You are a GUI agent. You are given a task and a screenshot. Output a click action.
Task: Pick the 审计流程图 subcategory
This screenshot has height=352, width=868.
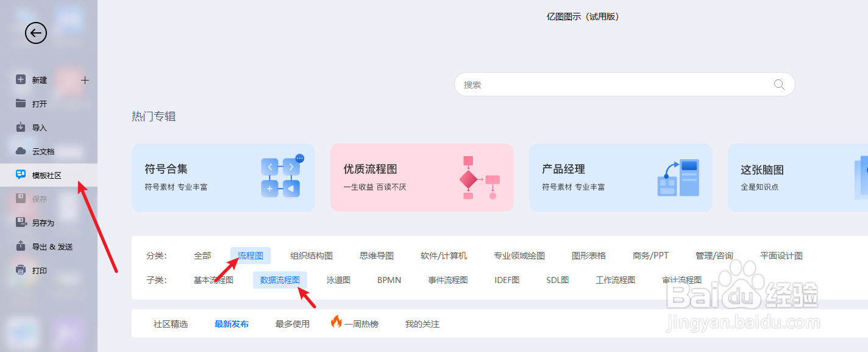[x=682, y=280]
